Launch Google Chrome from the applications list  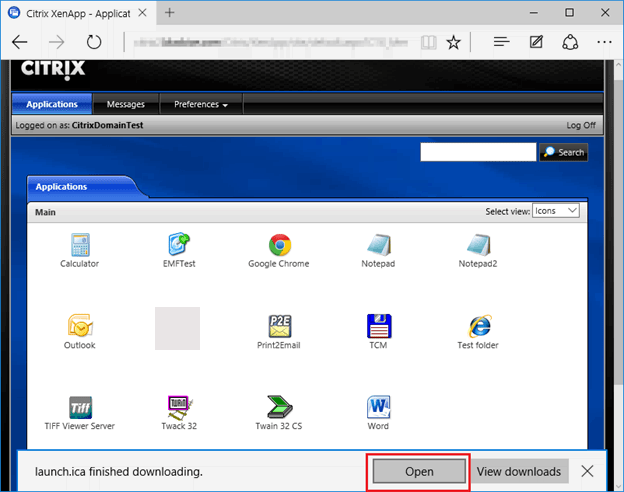[x=279, y=251]
